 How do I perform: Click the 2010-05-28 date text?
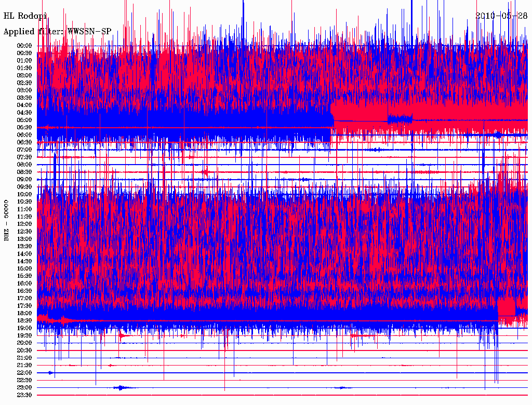tap(501, 16)
